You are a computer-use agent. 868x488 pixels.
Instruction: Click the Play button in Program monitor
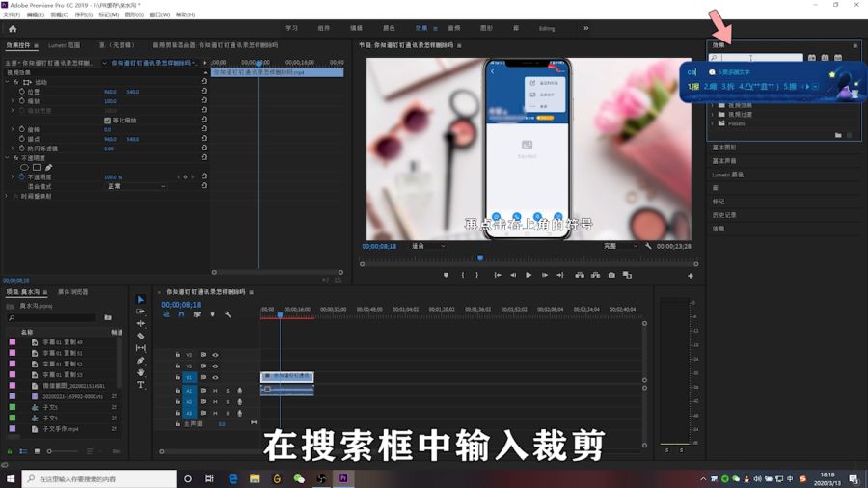pos(529,275)
